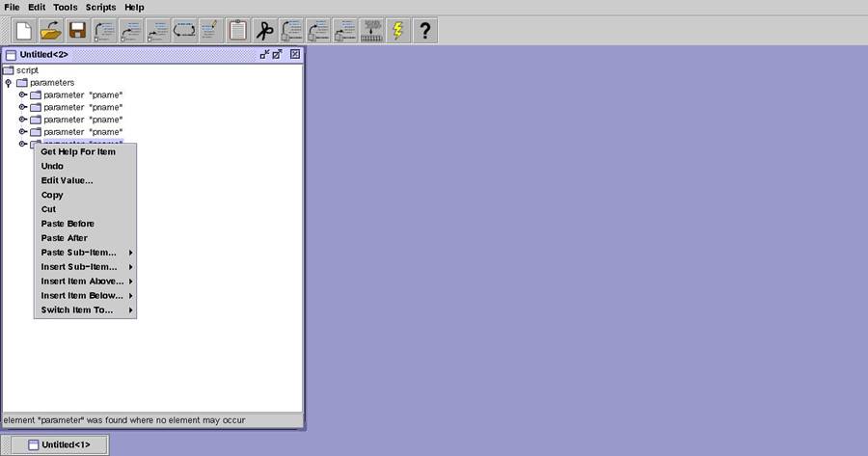This screenshot has height=456, width=868.
Task: Maximize the Untitled<2> internal window
Action: pos(278,54)
